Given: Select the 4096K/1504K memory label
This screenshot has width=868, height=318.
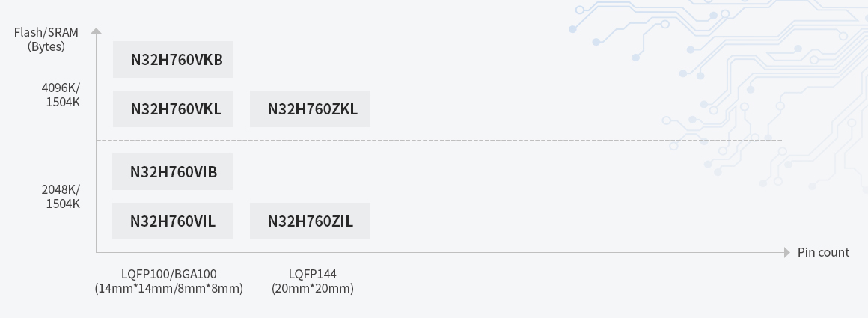Looking at the screenshot, I should 61,95.
